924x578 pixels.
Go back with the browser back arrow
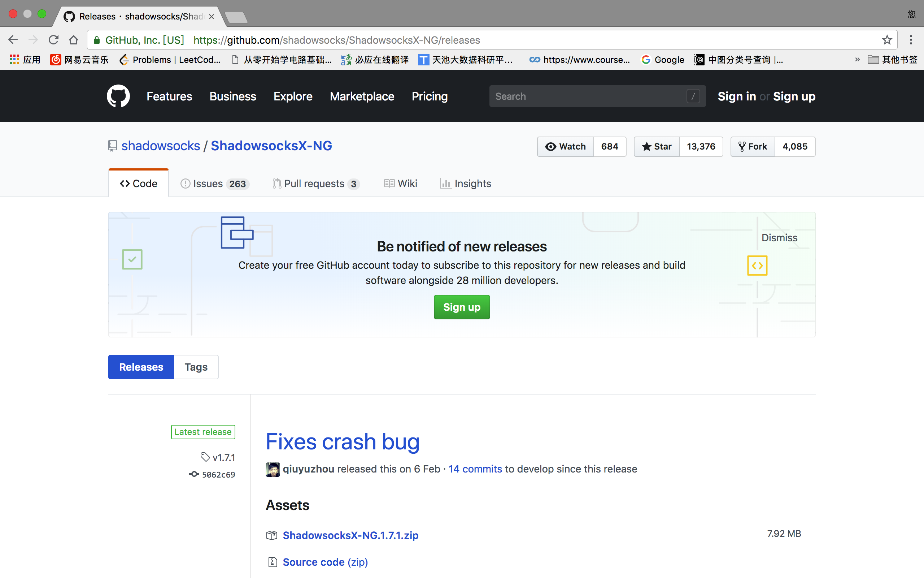(13, 40)
